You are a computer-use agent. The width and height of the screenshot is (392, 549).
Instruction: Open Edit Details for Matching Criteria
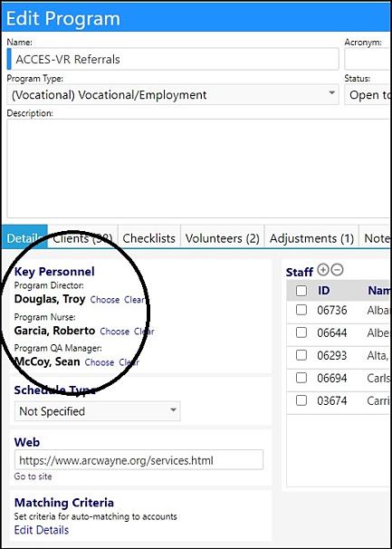pyautogui.click(x=42, y=530)
